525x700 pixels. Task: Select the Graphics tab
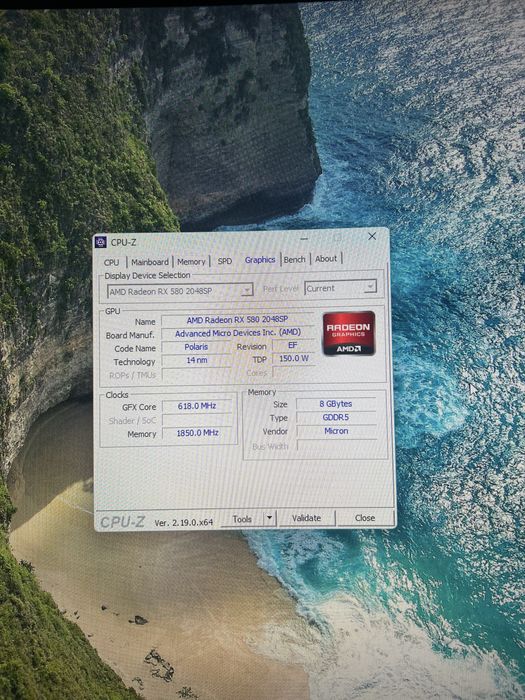click(x=260, y=259)
